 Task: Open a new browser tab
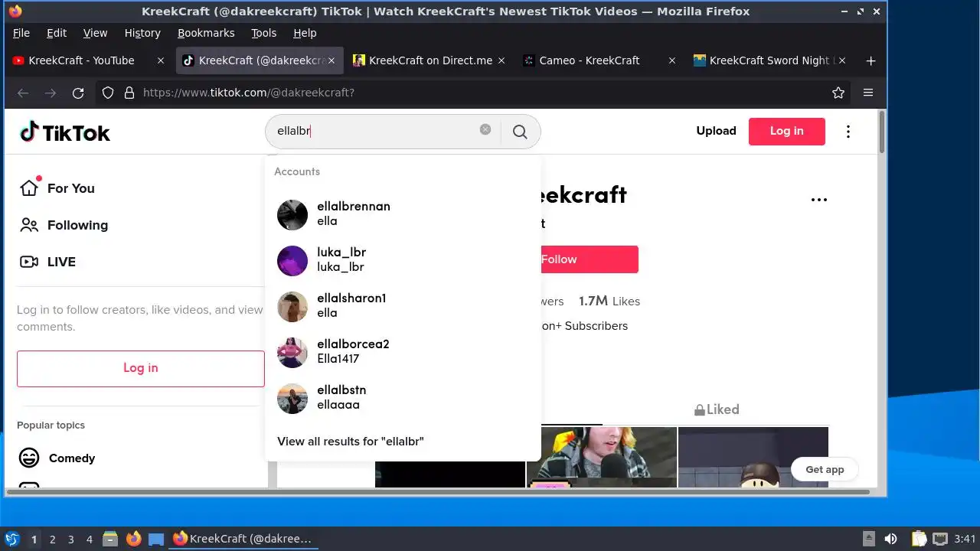[871, 60]
